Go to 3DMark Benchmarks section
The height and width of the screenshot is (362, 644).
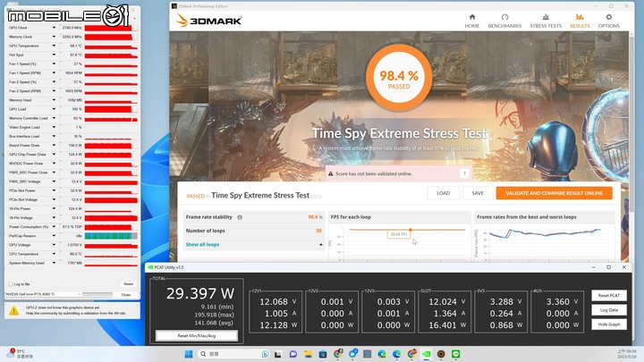504,21
